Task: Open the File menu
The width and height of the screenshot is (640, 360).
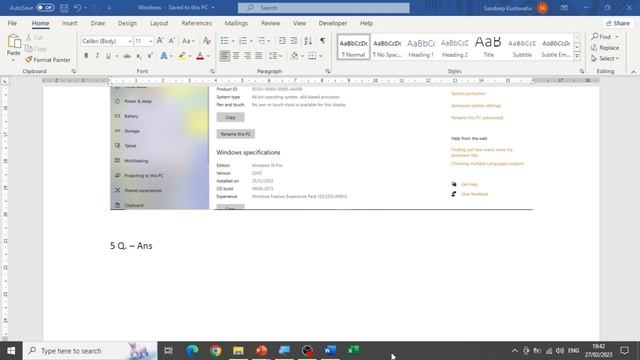Action: [12, 23]
